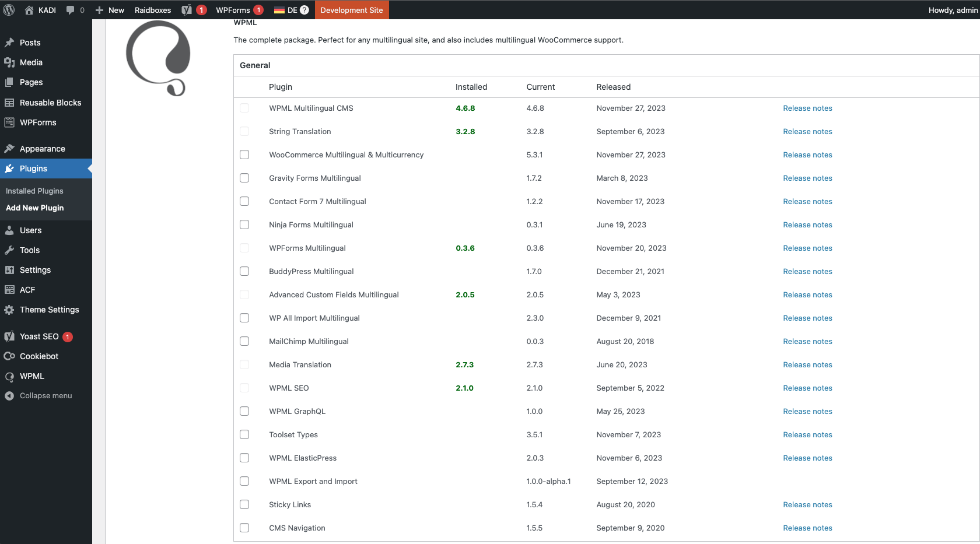Click the Posts pin icon

(x=9, y=43)
